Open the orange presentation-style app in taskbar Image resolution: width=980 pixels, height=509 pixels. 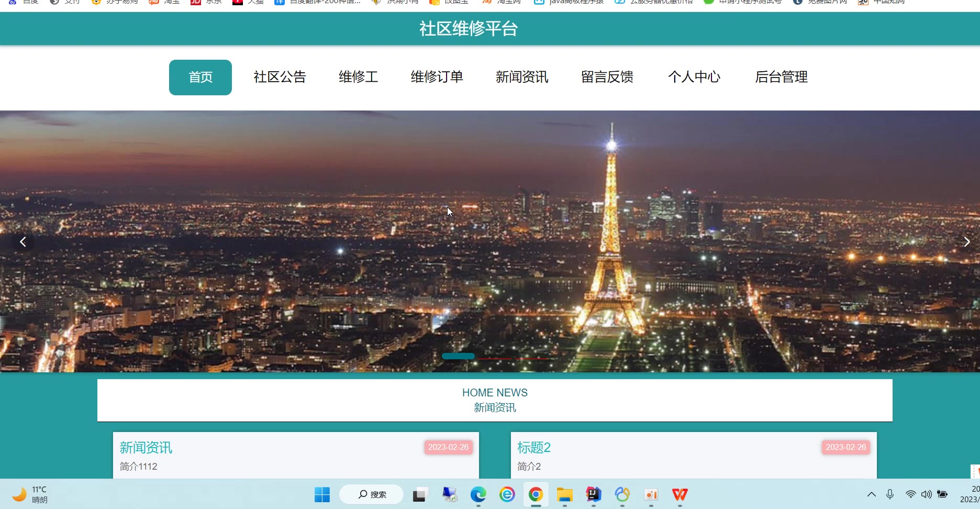tap(651, 494)
